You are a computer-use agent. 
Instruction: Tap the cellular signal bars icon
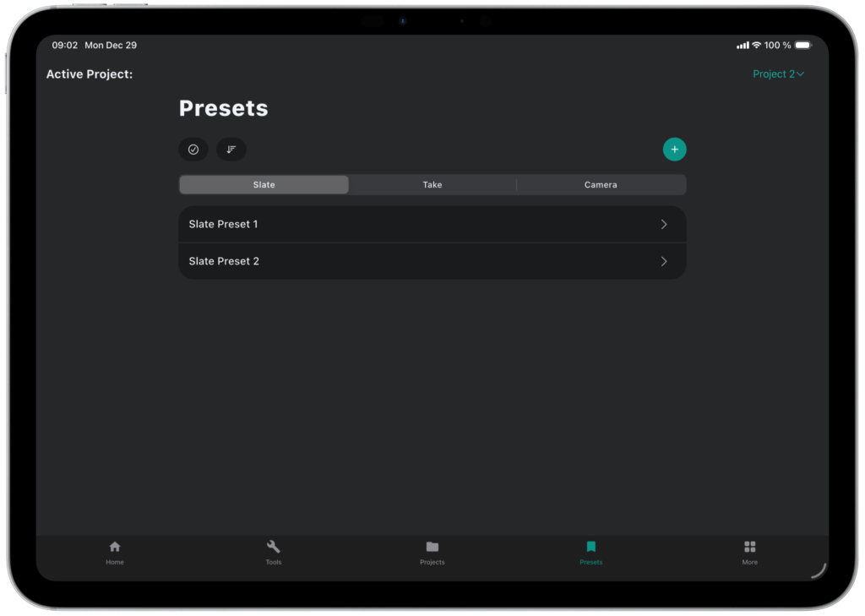[x=743, y=46]
